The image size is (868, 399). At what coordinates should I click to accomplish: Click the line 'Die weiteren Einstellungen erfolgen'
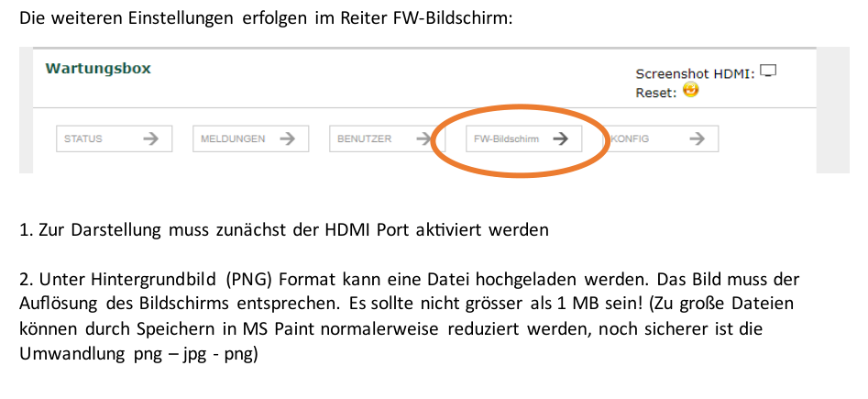point(267,18)
